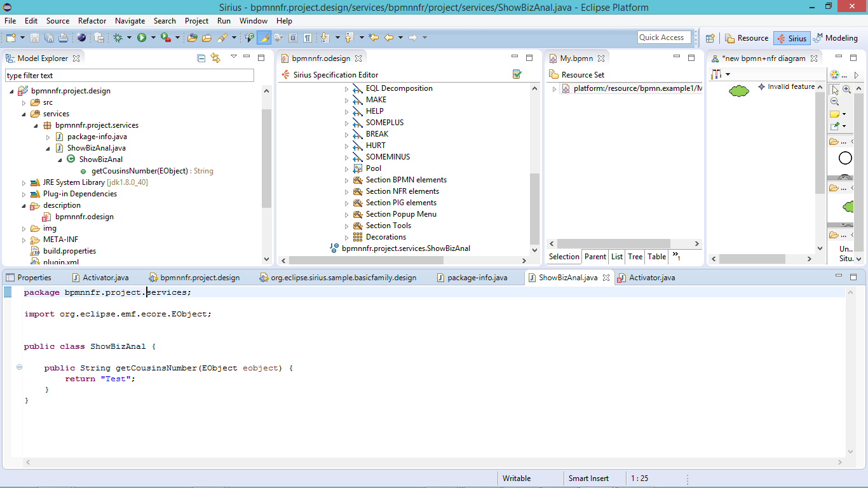Viewport: 868px width, 488px height.
Task: Click the Print toolbar icon
Action: click(63, 38)
